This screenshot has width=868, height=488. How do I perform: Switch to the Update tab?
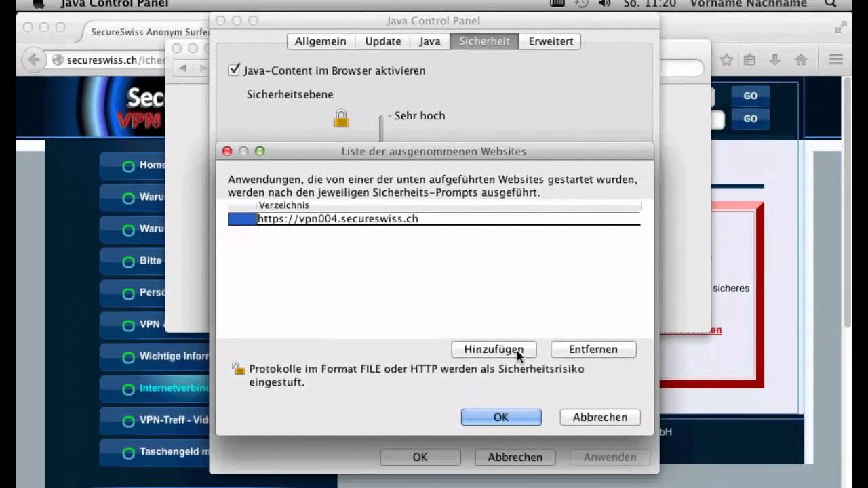click(x=383, y=41)
